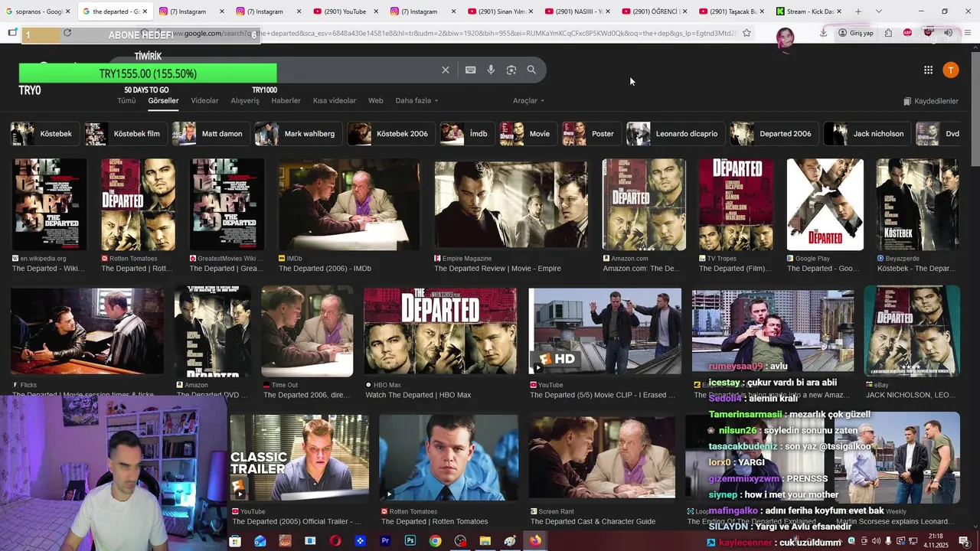The height and width of the screenshot is (551, 980).
Task: Switch to 'Kısa videolar' tab
Action: pyautogui.click(x=335, y=100)
